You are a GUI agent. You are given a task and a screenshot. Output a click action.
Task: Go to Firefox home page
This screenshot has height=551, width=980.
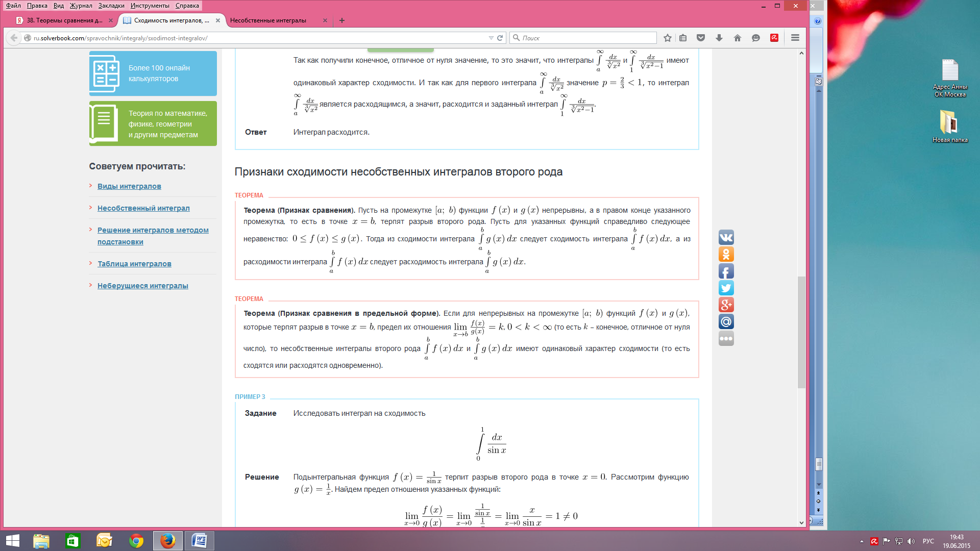(x=738, y=38)
